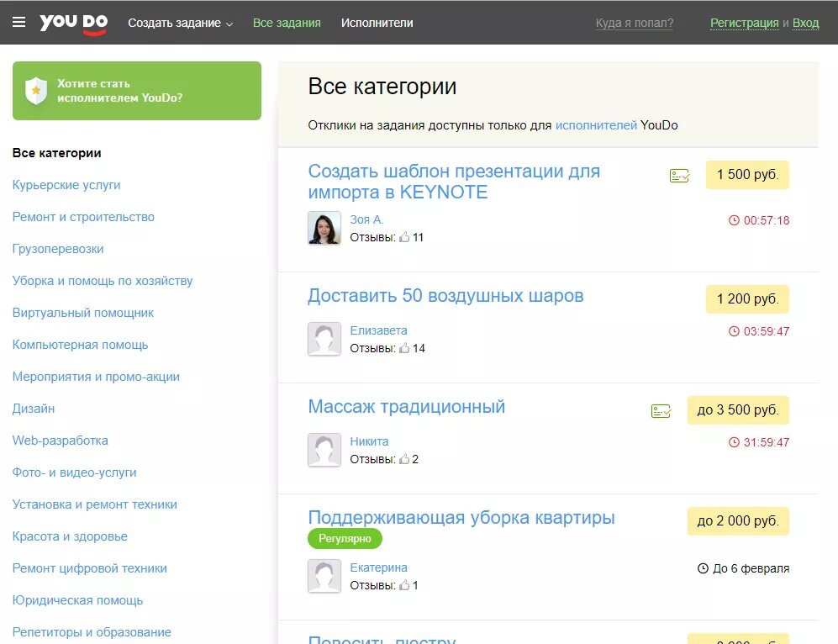Open task Доставить 50 воздушных шаров
The width and height of the screenshot is (838, 644).
(x=445, y=296)
